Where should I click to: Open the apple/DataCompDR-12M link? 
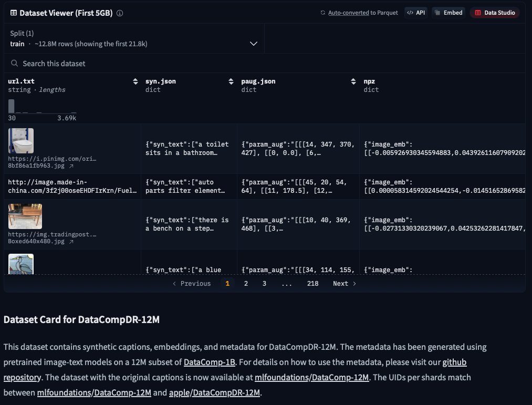pyautogui.click(x=214, y=393)
